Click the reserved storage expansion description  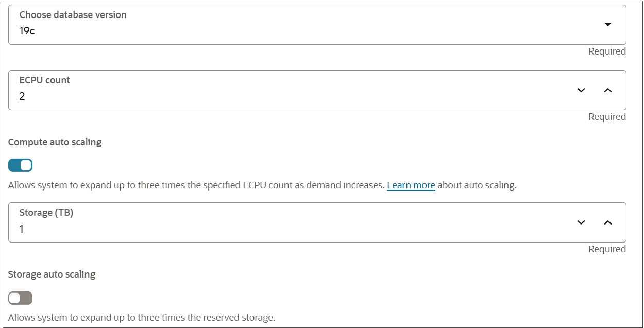pyautogui.click(x=142, y=318)
